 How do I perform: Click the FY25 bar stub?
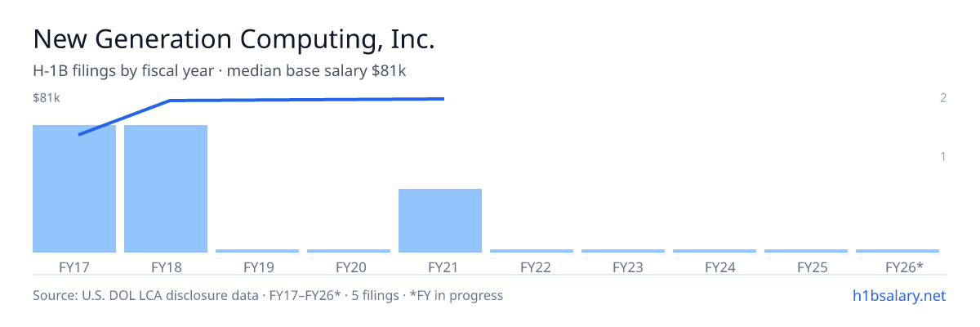point(806,251)
